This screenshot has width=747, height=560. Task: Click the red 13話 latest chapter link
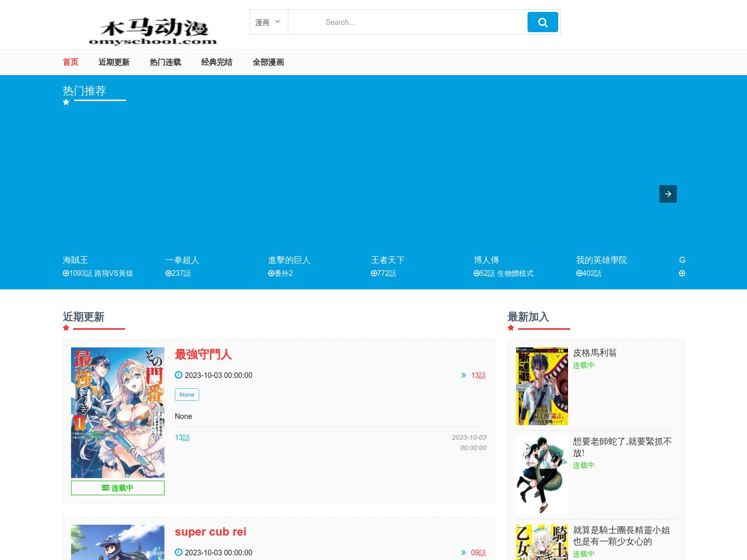coord(478,375)
